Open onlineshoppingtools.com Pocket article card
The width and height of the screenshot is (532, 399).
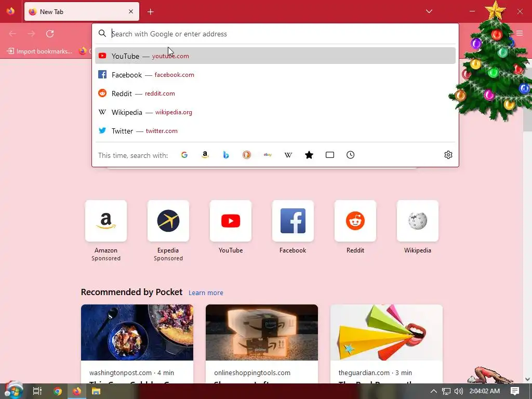point(262,344)
